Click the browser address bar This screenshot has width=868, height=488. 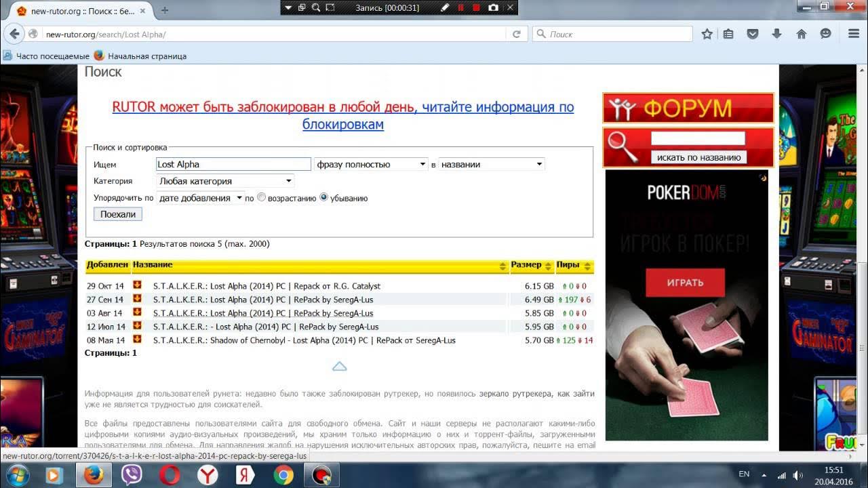pos(271,34)
